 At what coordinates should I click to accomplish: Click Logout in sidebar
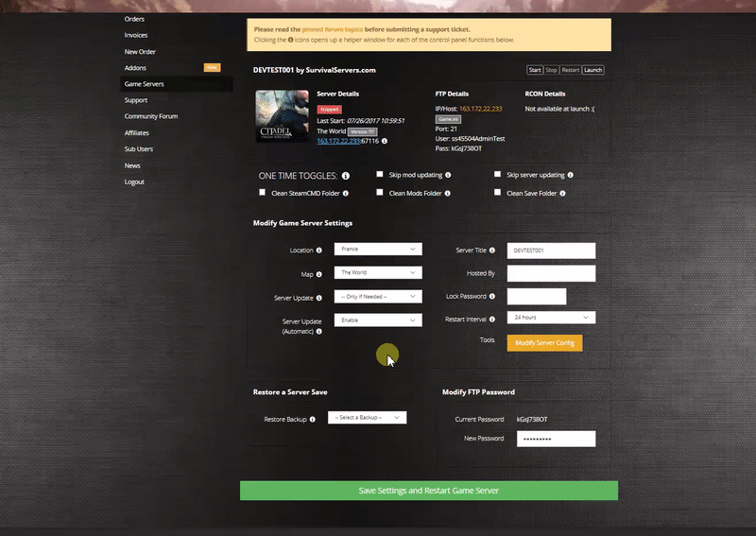coord(134,182)
